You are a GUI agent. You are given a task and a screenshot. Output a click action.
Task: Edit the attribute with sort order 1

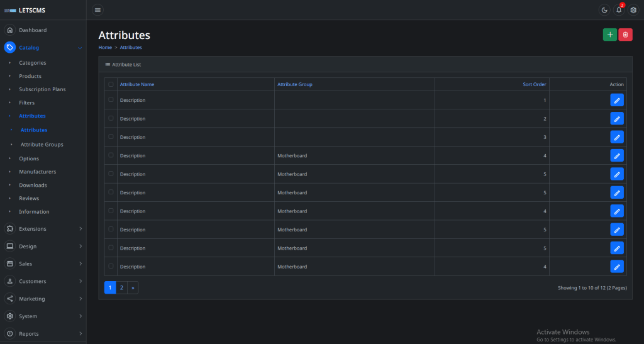[617, 101]
